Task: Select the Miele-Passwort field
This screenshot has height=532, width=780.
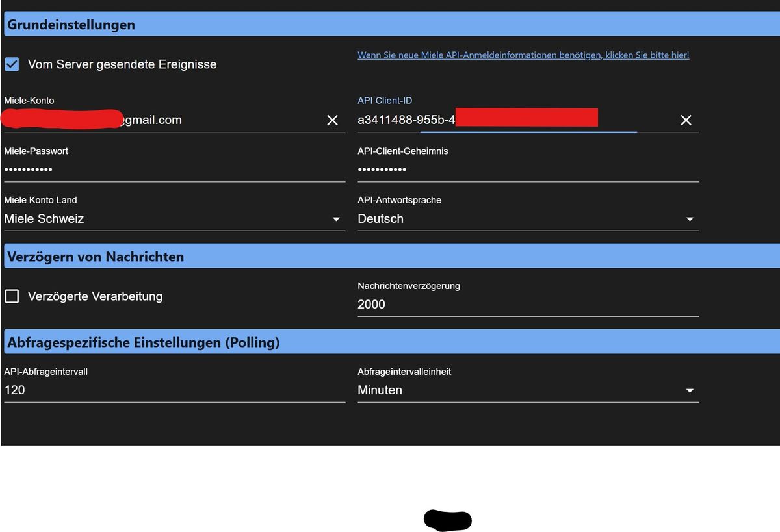Action: click(174, 170)
